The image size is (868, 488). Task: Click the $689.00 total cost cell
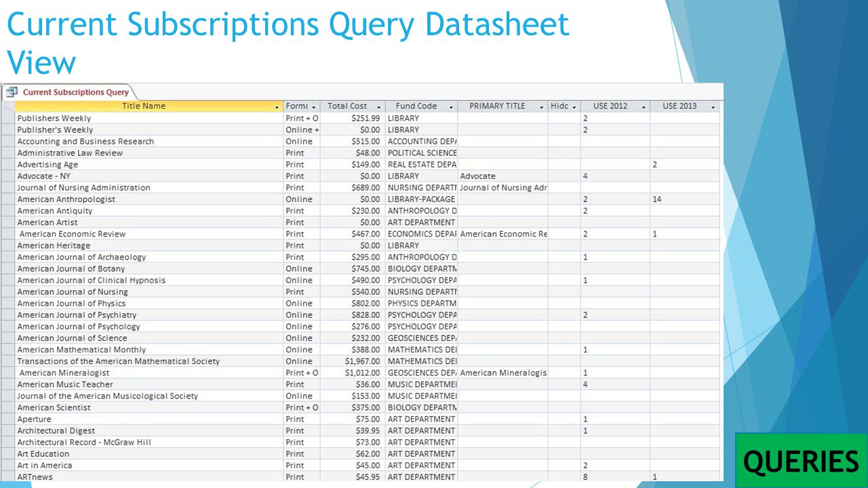click(x=353, y=187)
